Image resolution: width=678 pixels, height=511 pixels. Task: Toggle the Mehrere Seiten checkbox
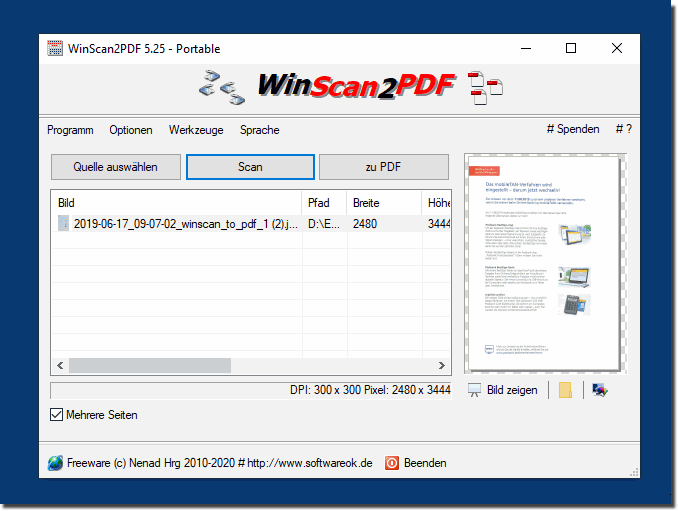tap(56, 415)
